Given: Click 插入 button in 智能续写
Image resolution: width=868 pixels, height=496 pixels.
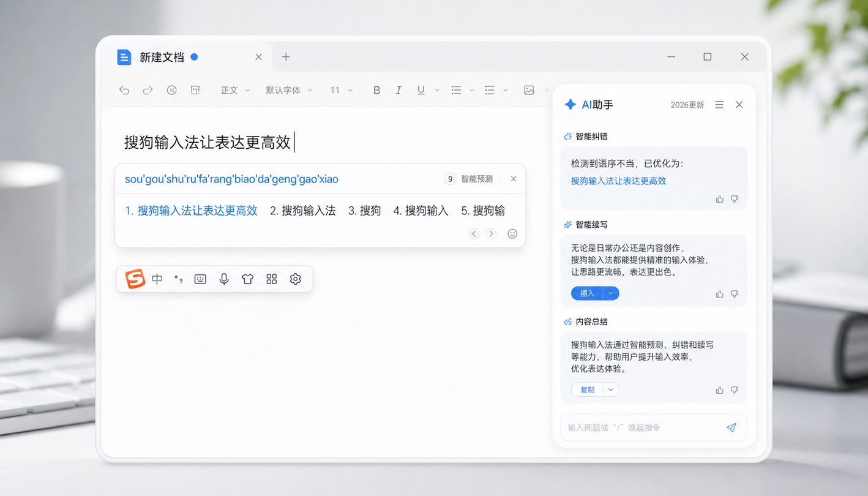Looking at the screenshot, I should (x=587, y=293).
